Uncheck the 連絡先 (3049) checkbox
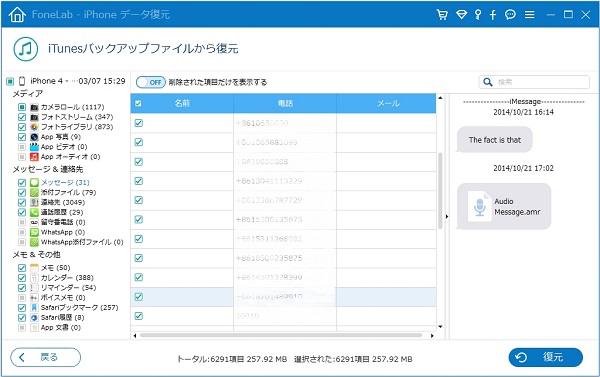Viewport: 600px width, 377px height. (22, 202)
